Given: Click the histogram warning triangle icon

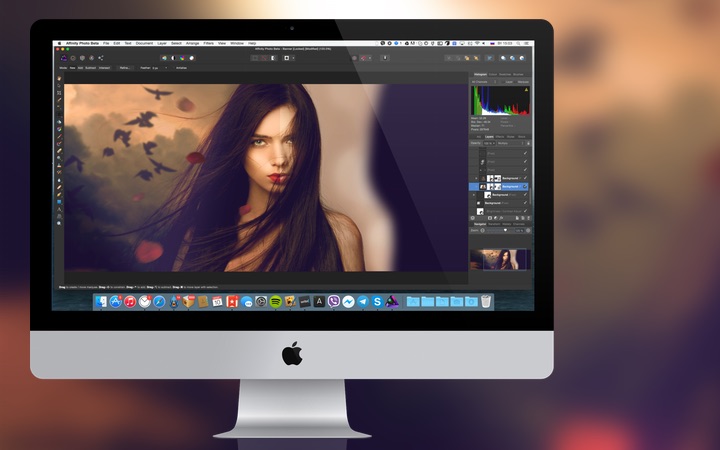Looking at the screenshot, I should pos(526,90).
